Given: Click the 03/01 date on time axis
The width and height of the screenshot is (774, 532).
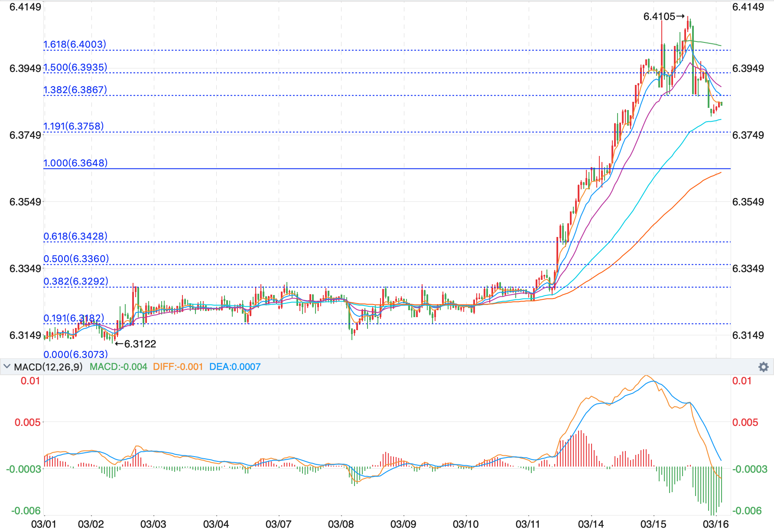Looking at the screenshot, I should coord(44,524).
